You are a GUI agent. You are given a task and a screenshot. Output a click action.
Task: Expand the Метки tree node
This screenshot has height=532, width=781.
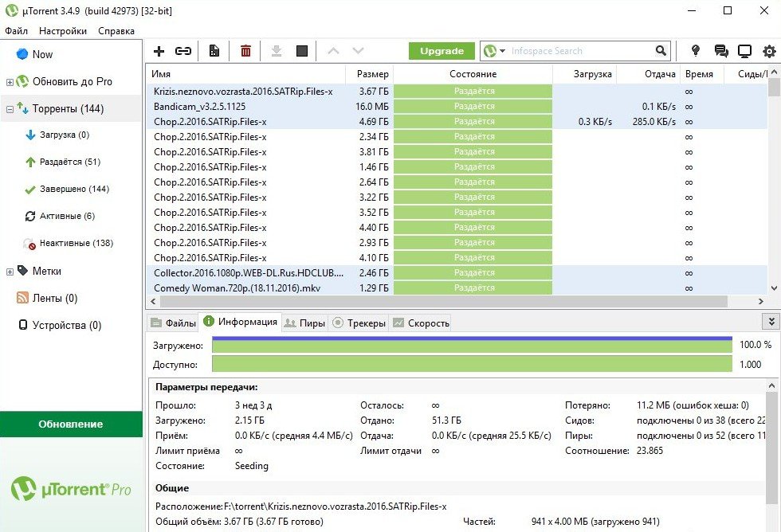[x=10, y=272]
